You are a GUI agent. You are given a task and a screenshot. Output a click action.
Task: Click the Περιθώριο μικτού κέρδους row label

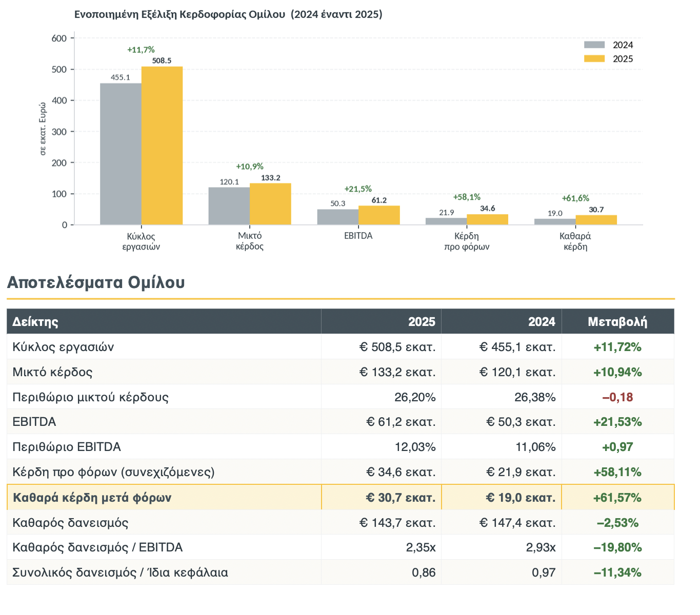point(90,397)
